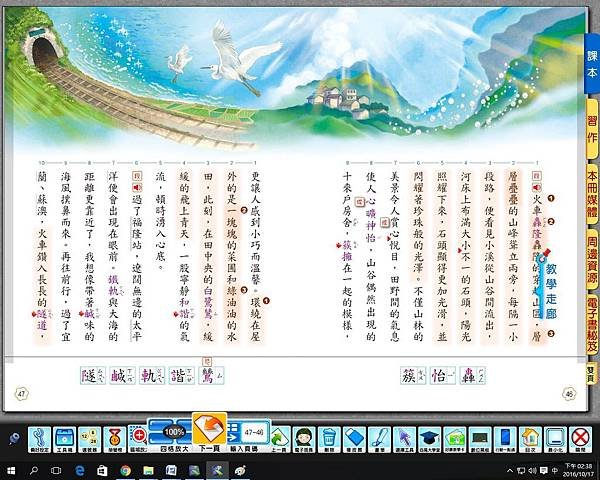Open new-character card 簇
600x480 pixels.
point(413,376)
